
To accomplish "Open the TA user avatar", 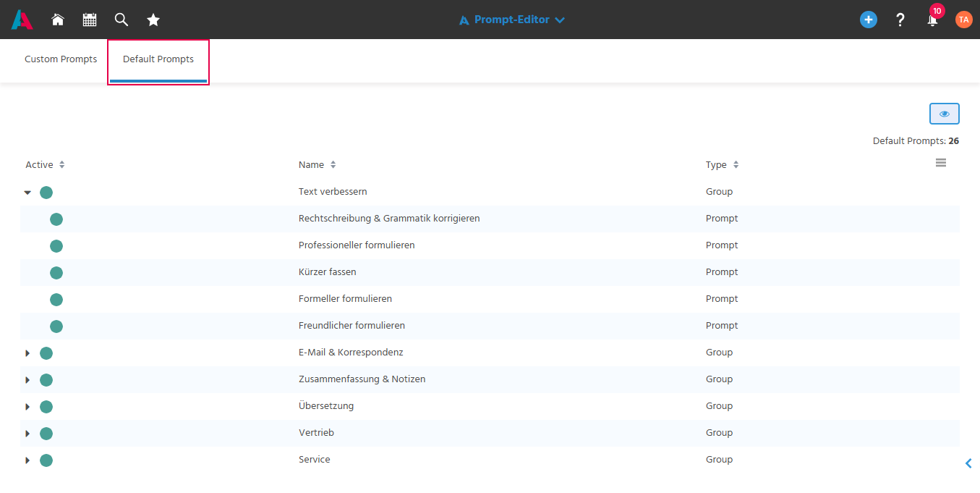I will (963, 20).
